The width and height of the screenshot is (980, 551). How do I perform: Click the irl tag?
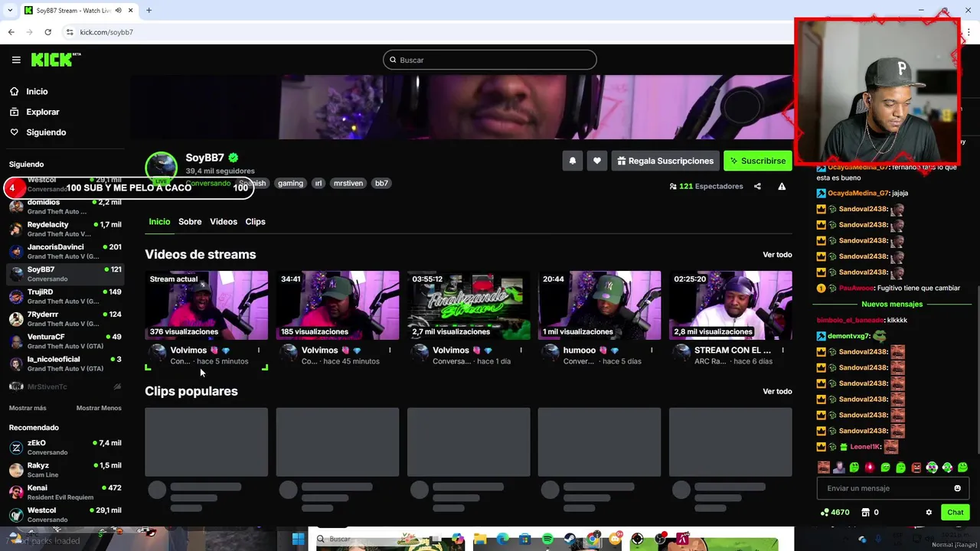tap(318, 183)
